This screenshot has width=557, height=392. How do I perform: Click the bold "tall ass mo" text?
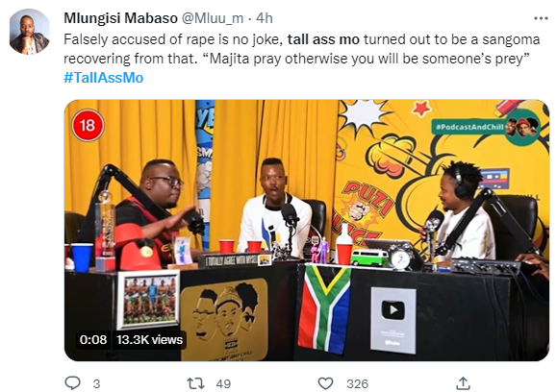point(323,39)
